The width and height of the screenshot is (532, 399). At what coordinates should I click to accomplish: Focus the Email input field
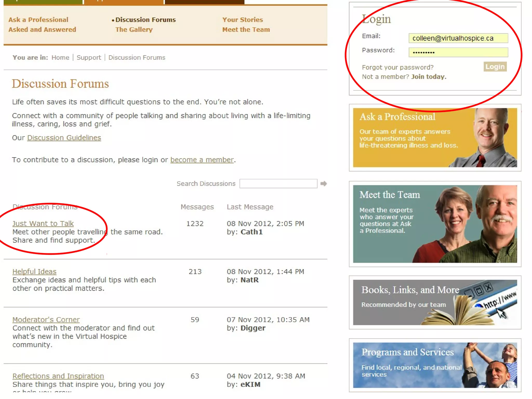coord(458,38)
